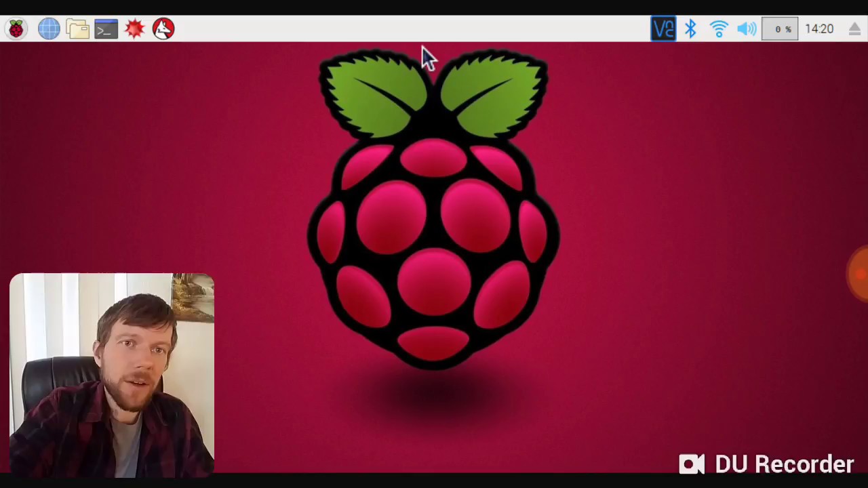
Task: Click the eject icon in the panel
Action: pos(854,28)
